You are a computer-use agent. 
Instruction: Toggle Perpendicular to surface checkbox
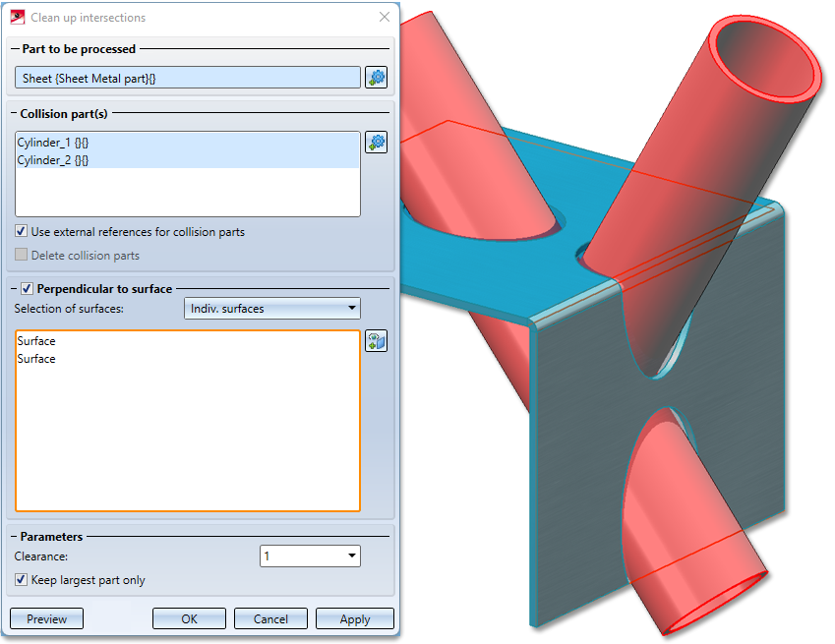(27, 289)
